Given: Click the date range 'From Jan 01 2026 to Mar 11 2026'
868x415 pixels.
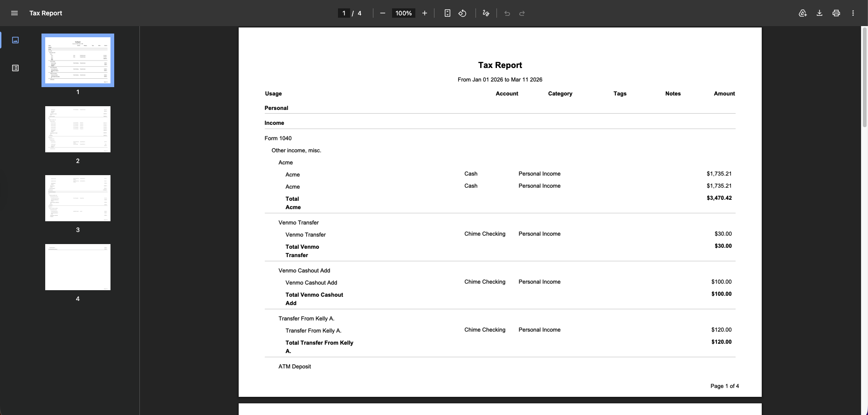Looking at the screenshot, I should [500, 80].
